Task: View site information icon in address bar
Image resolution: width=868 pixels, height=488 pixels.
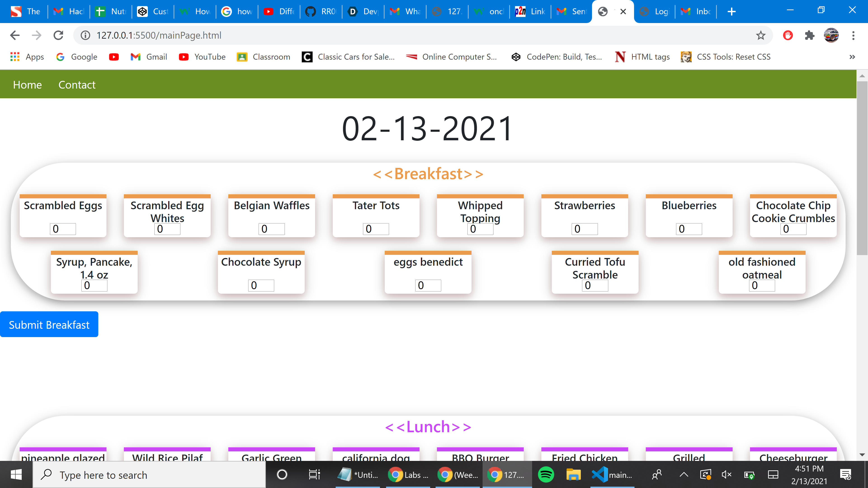Action: click(x=86, y=35)
